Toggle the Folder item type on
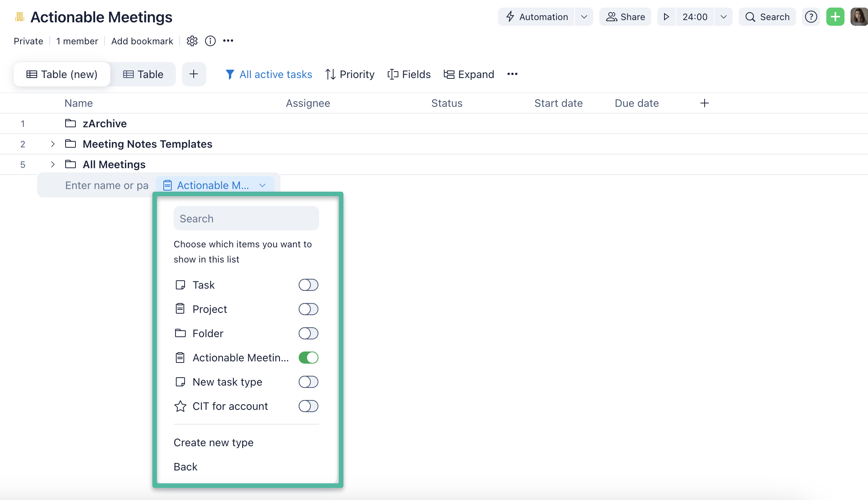The width and height of the screenshot is (868, 500). tap(308, 333)
